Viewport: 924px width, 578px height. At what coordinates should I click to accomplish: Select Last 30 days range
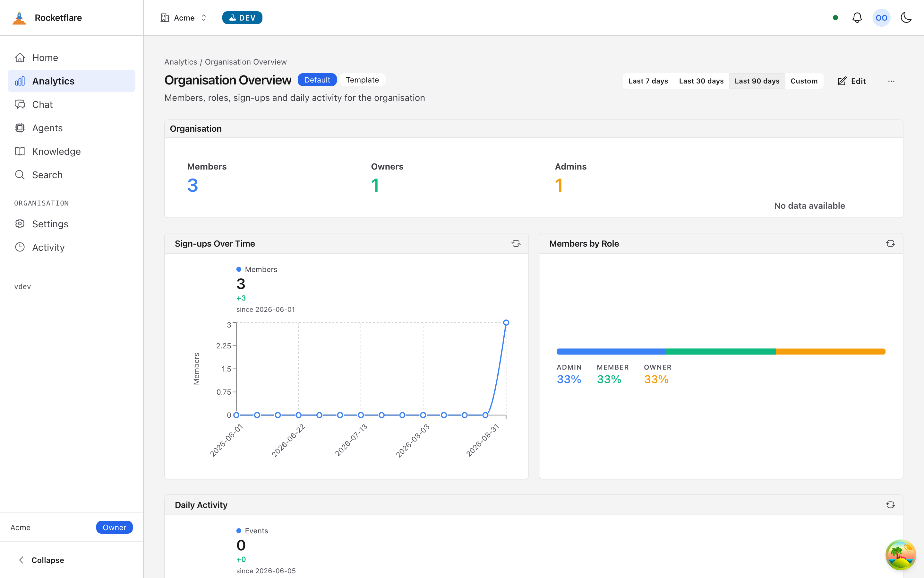(x=701, y=81)
